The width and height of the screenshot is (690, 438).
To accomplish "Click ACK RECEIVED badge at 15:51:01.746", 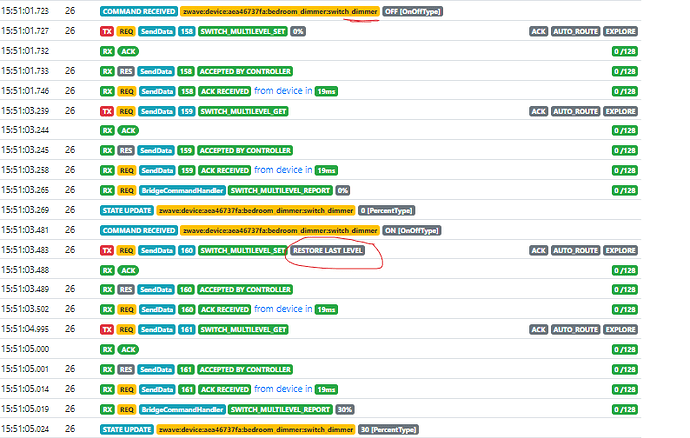I will (224, 91).
